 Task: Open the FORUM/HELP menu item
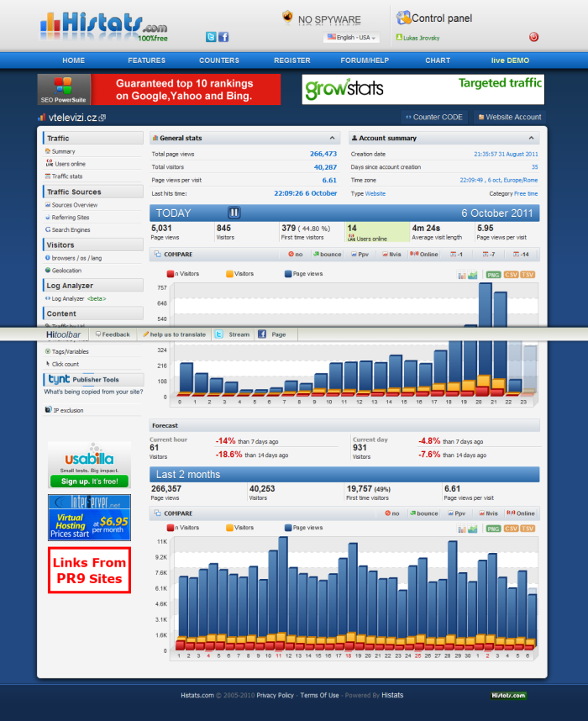click(365, 61)
